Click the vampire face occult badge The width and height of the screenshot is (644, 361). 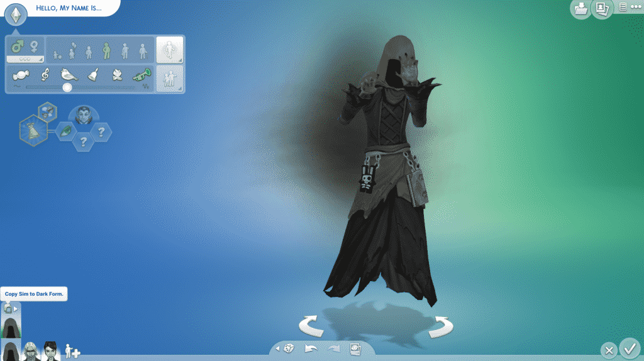click(x=84, y=115)
